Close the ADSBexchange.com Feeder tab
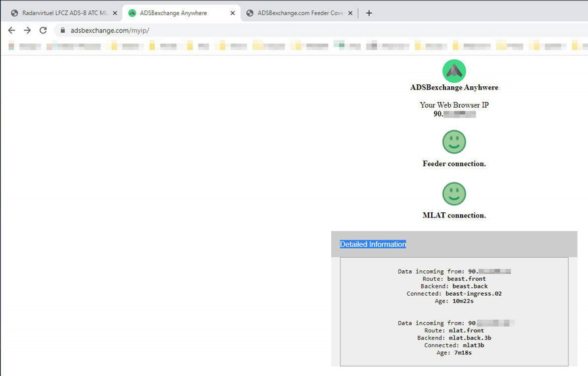The width and height of the screenshot is (588, 376). pyautogui.click(x=350, y=13)
